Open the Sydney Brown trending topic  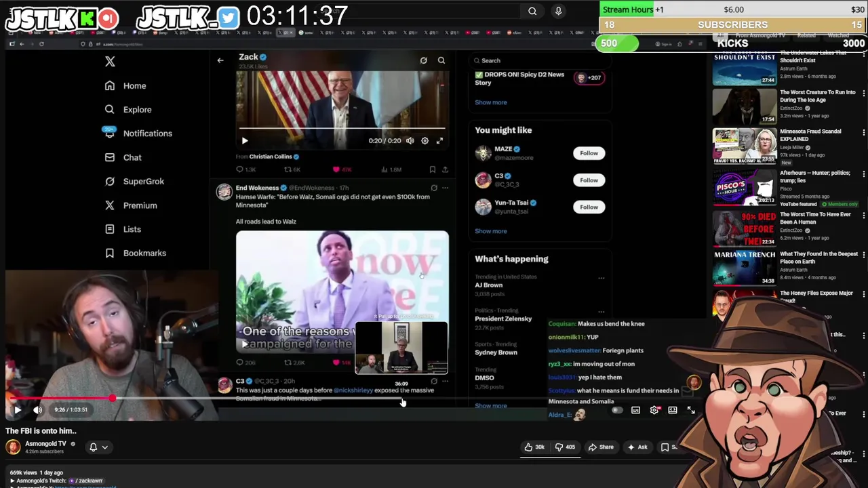coord(496,352)
